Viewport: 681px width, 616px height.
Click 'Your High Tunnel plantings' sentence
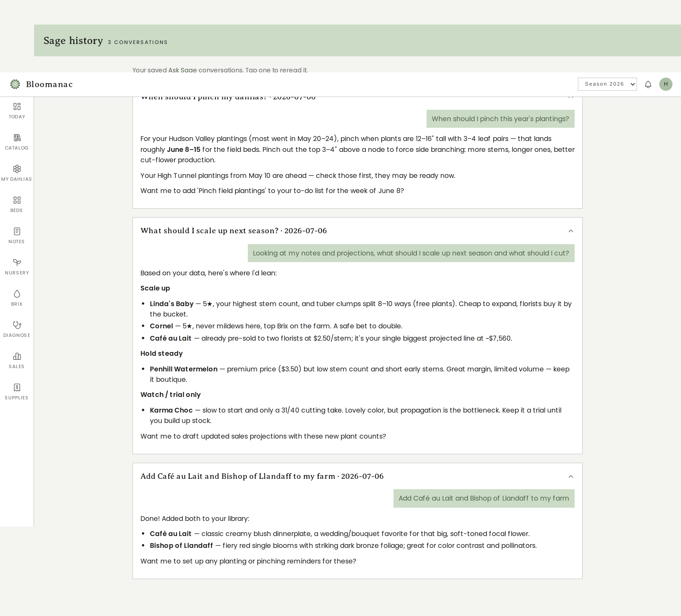pyautogui.click(x=298, y=176)
